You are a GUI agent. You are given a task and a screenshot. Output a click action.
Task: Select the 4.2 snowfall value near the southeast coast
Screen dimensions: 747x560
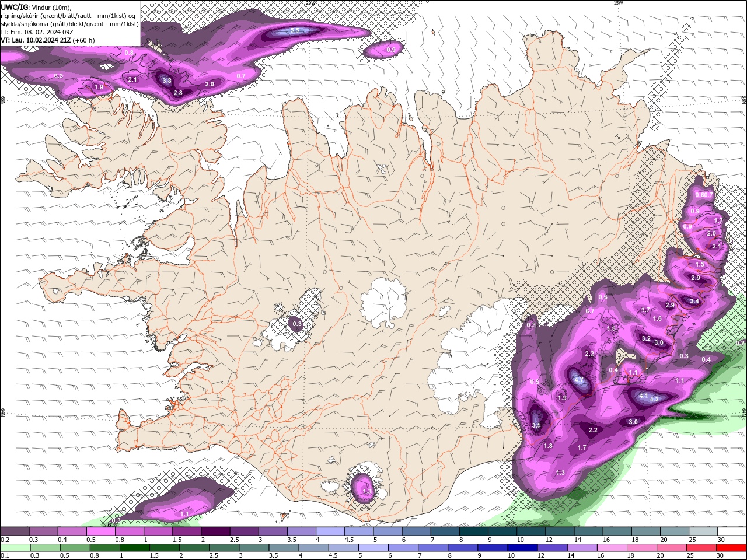tap(654, 399)
